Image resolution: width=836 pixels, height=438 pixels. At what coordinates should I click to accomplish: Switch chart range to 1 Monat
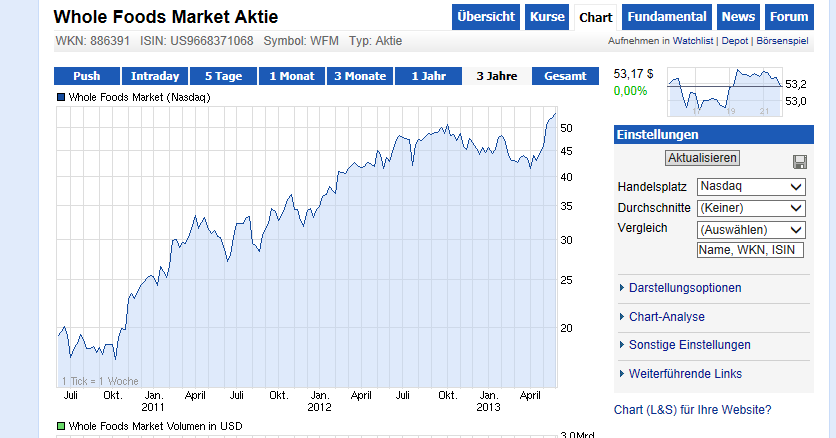(x=292, y=76)
